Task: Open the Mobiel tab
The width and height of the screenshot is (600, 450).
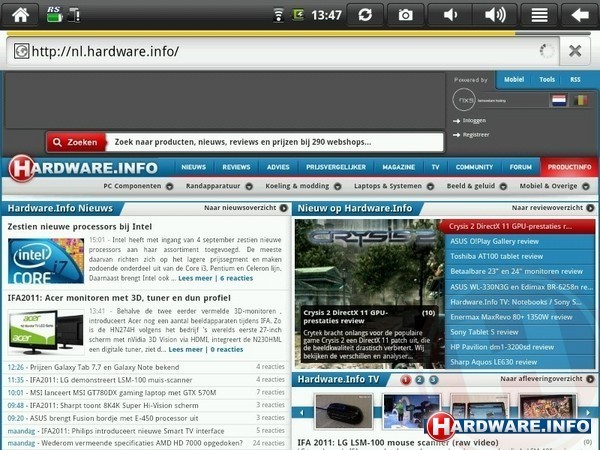Action: (514, 80)
